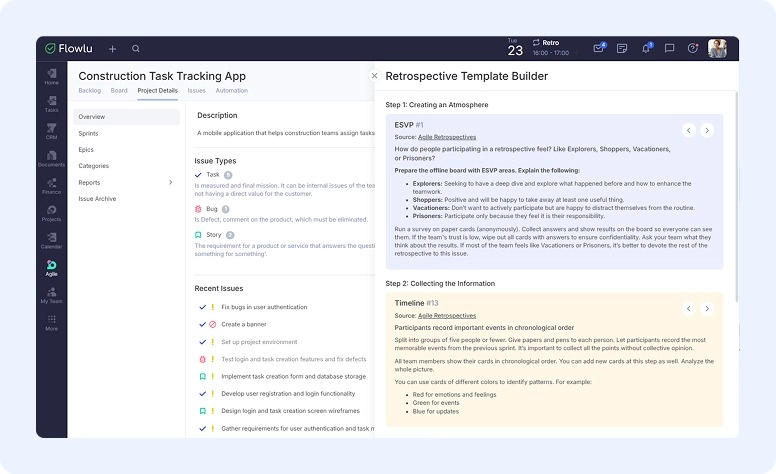Select Epics in the side menu

(x=86, y=149)
